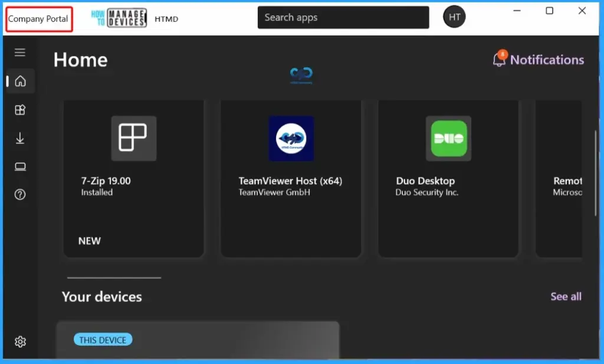Open the partially visible Remote app card
This screenshot has height=364, width=604.
click(x=559, y=179)
